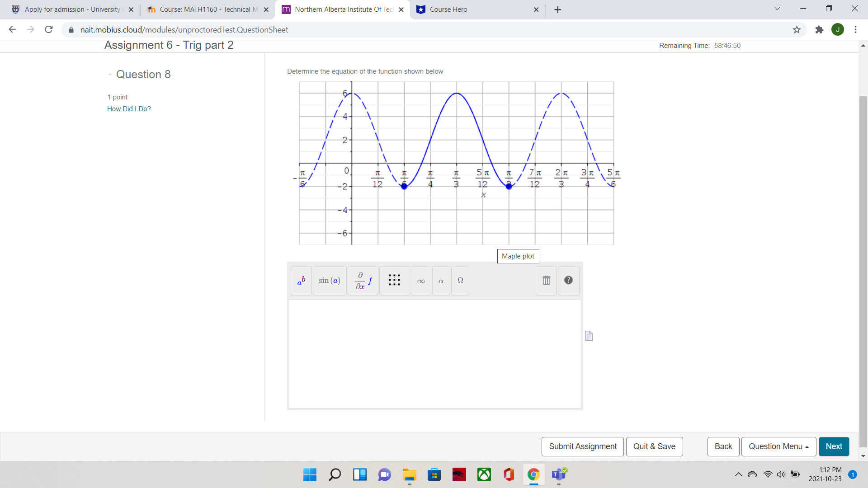Click the preview icon beside answer box
The image size is (868, 488).
589,336
